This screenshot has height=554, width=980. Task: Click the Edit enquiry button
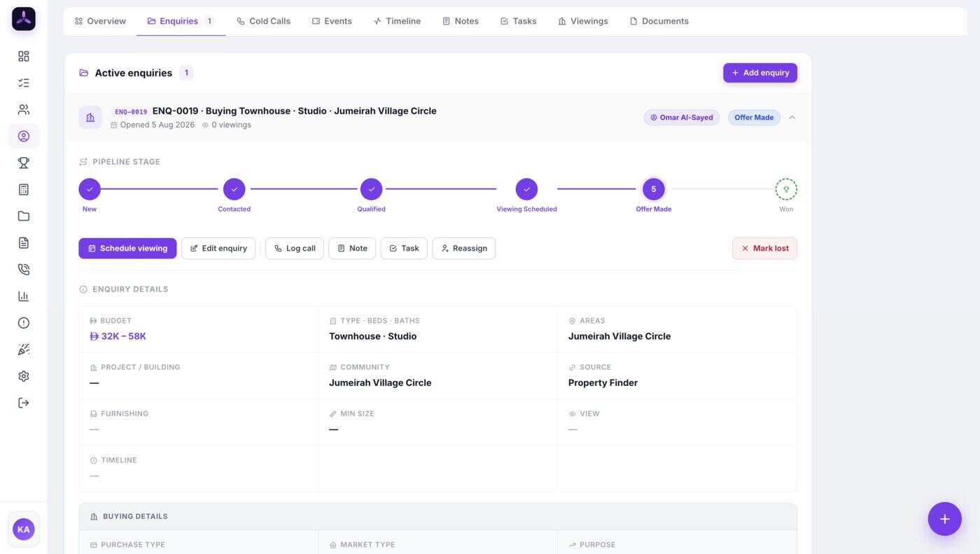[218, 249]
